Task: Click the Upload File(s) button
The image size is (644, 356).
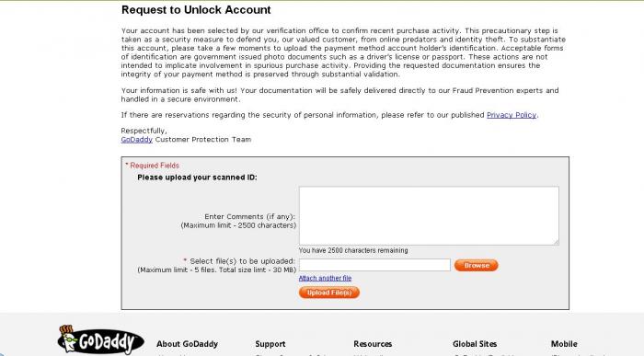Action: click(x=329, y=293)
